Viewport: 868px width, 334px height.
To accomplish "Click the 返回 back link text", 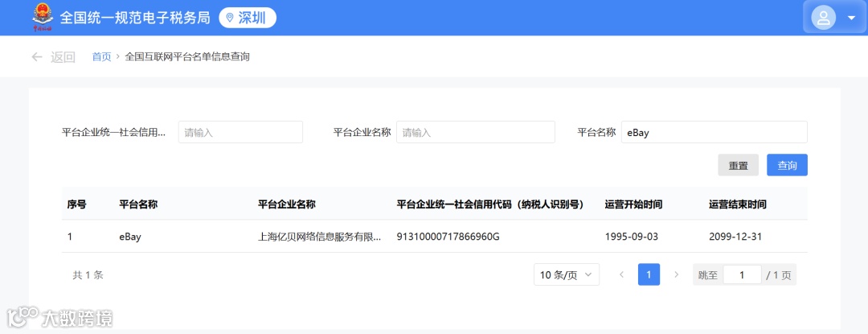I will tap(63, 57).
